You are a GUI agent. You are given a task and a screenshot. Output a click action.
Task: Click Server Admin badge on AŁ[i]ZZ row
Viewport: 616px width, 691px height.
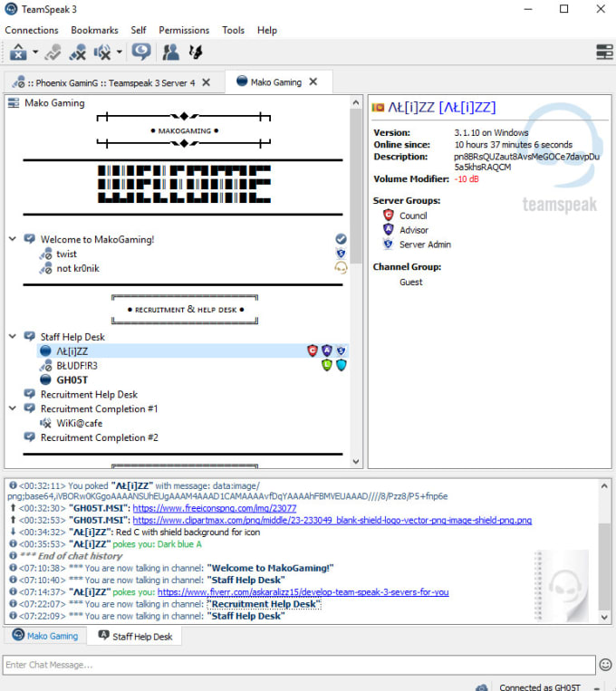coord(341,350)
